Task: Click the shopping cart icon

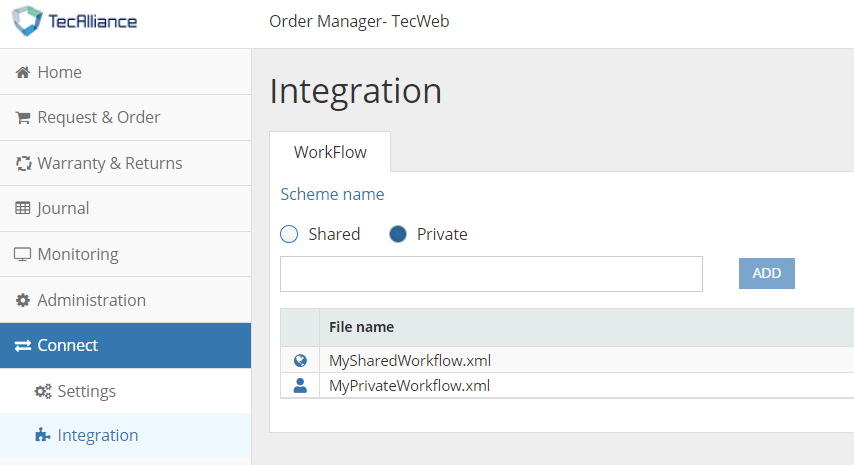Action: [x=23, y=118]
